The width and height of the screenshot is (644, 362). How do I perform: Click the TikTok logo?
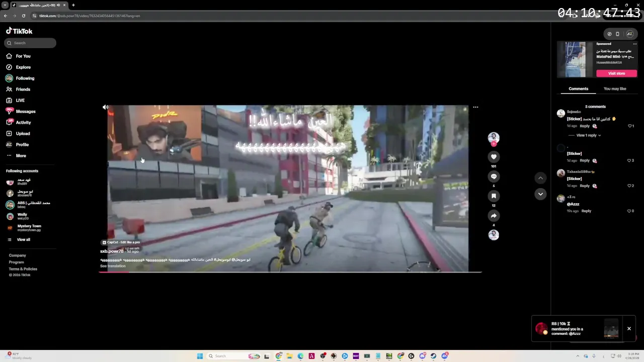19,31
